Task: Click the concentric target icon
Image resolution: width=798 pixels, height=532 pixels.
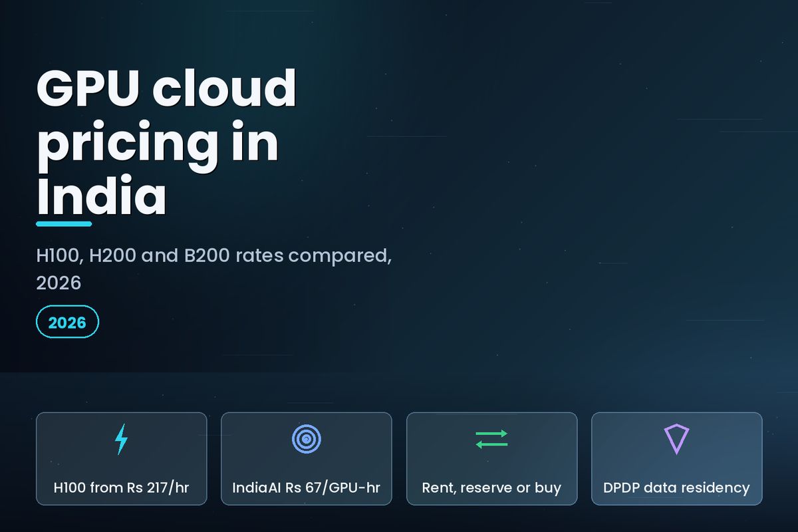Action: [x=307, y=439]
